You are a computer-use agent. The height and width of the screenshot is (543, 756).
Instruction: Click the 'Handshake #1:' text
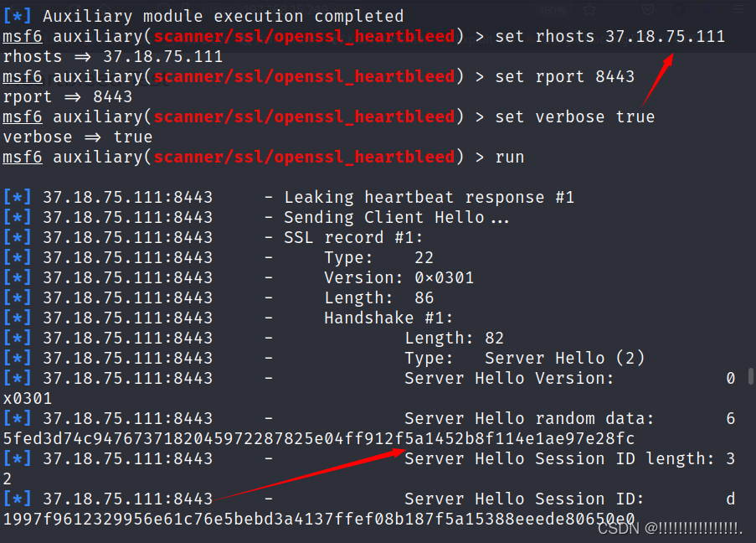pos(388,318)
